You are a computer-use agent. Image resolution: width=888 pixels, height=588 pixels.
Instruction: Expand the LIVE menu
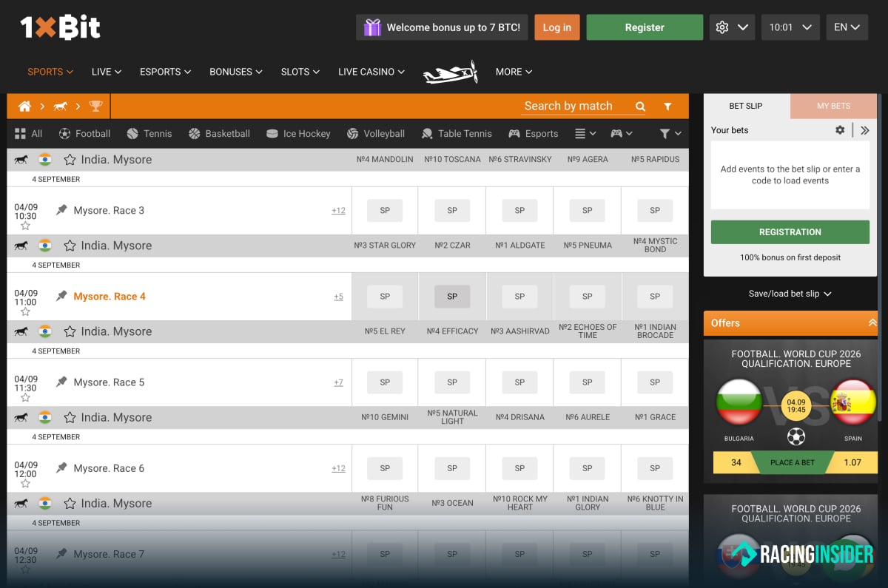pos(107,72)
